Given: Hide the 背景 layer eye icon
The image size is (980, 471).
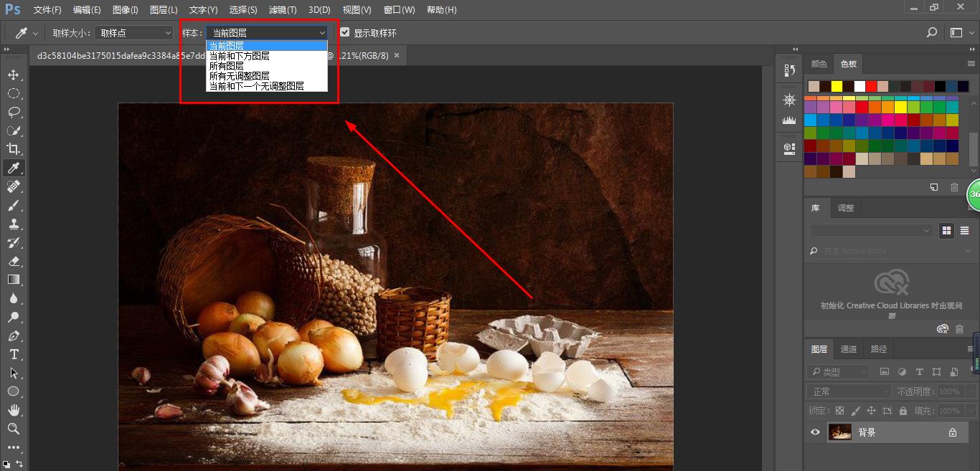Looking at the screenshot, I should (x=815, y=432).
